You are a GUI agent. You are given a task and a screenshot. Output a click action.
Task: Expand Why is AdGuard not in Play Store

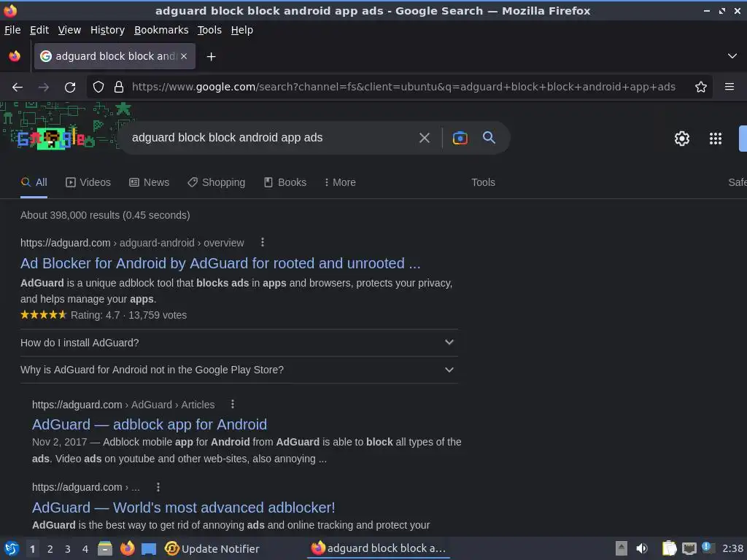click(x=239, y=370)
